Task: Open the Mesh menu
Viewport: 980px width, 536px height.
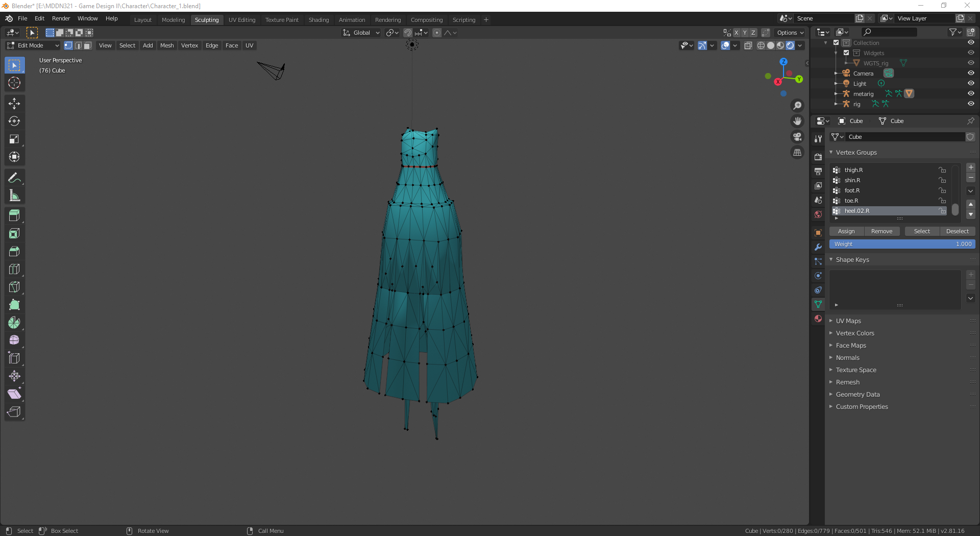Action: (x=167, y=45)
